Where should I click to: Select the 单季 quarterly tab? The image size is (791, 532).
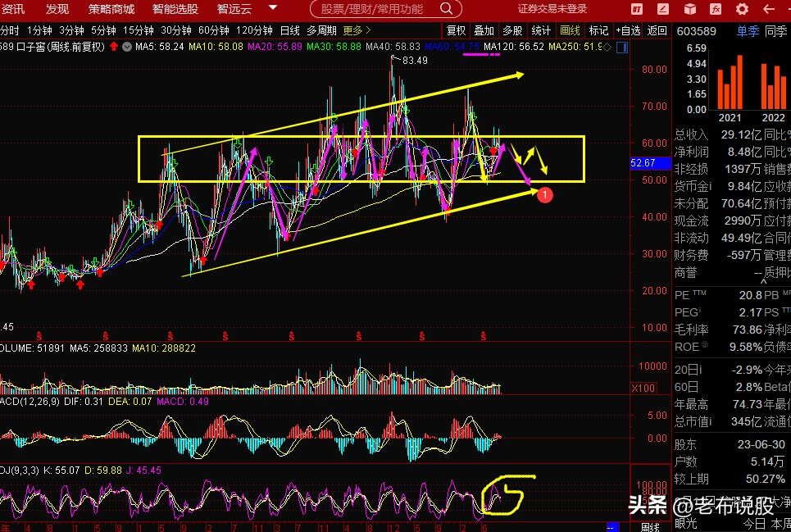click(x=748, y=31)
